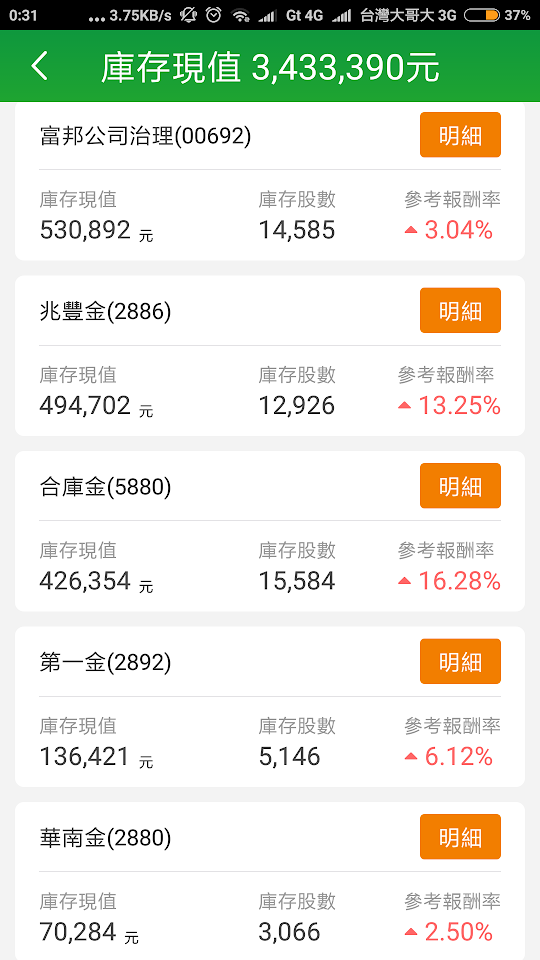Open 明細 for 富邦公司治理(00692)
The height and width of the screenshot is (960, 540).
tap(460, 135)
